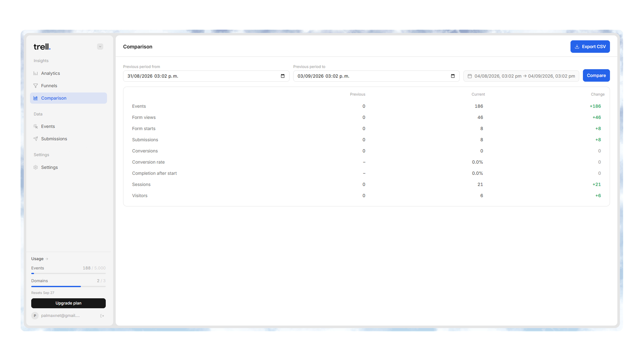
Task: Click the Submissions paper plane icon
Action: (x=35, y=139)
